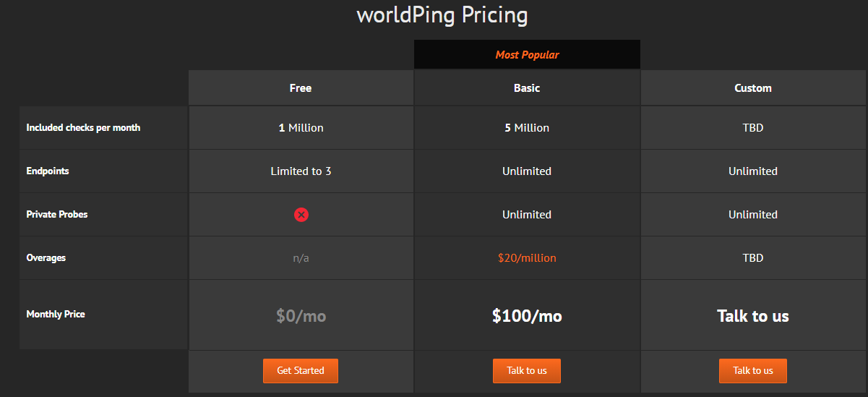Click the 5 Million checks cell
The image size is (868, 397).
click(x=527, y=128)
